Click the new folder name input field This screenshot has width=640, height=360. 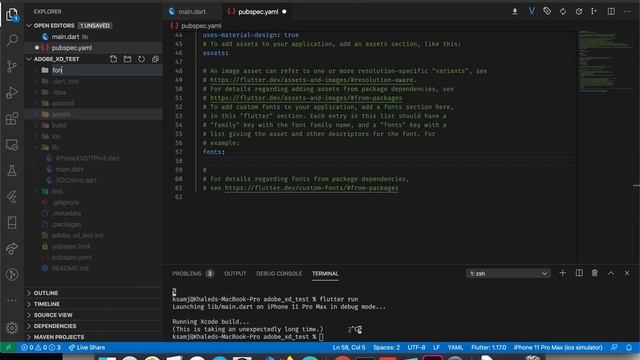106,70
